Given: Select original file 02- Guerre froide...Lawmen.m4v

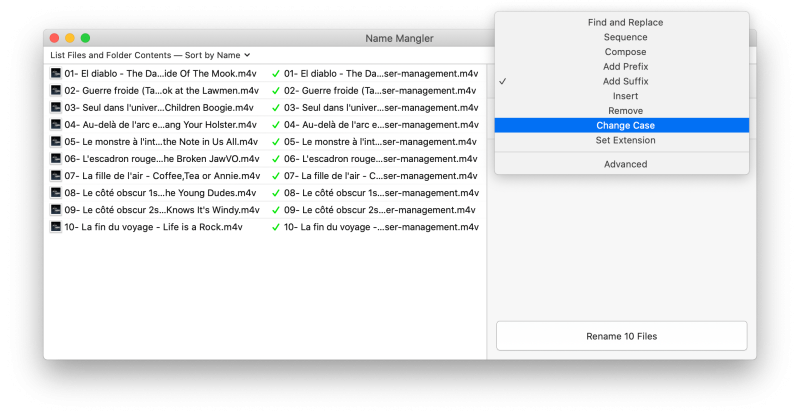Looking at the screenshot, I should [161, 90].
